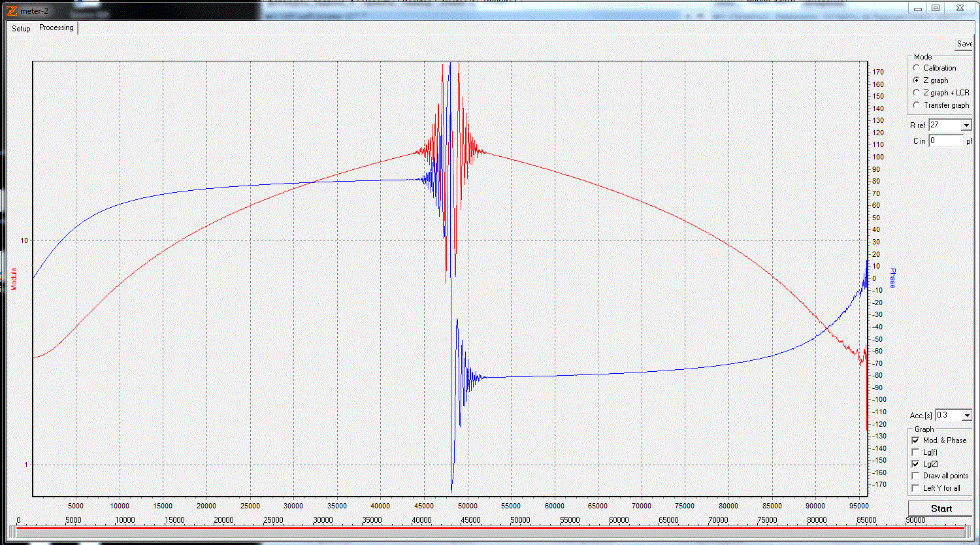Click into the C in input field
Viewport: 980px width, 545px height.
point(945,140)
